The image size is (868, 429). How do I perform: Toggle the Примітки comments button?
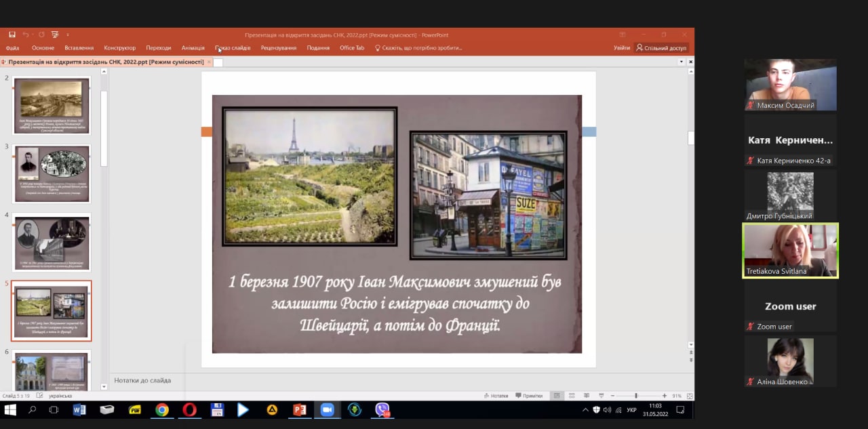pyautogui.click(x=529, y=396)
